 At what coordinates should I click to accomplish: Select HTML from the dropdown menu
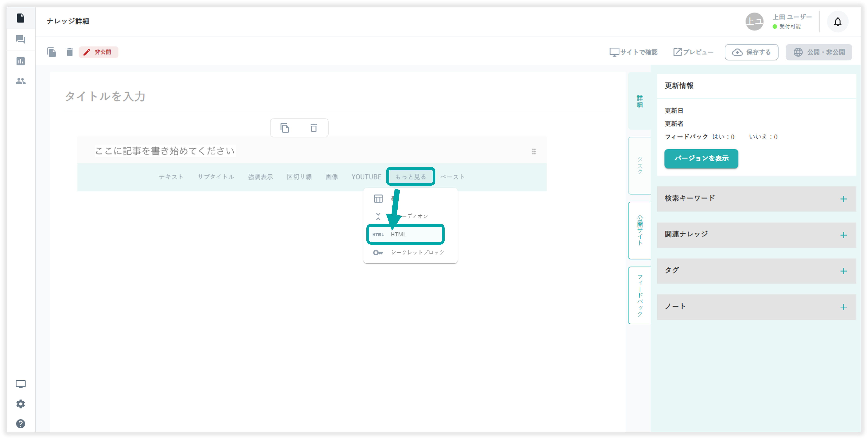pyautogui.click(x=405, y=235)
